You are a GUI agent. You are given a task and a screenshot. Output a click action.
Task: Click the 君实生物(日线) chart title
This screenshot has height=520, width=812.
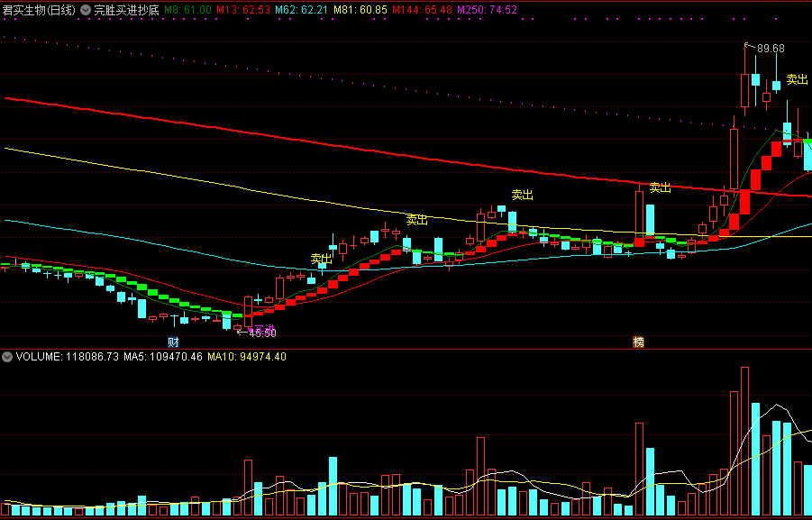click(x=40, y=10)
